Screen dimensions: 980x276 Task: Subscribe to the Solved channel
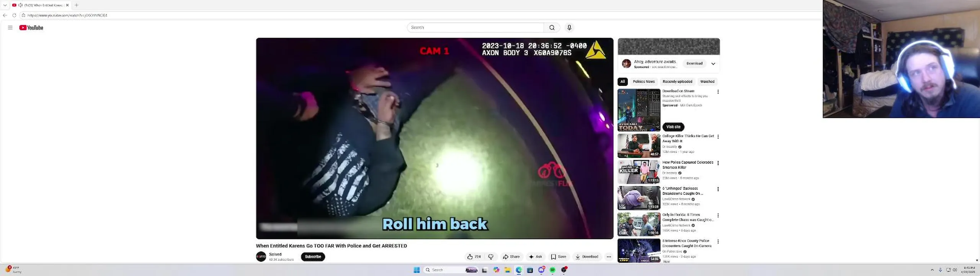(313, 257)
